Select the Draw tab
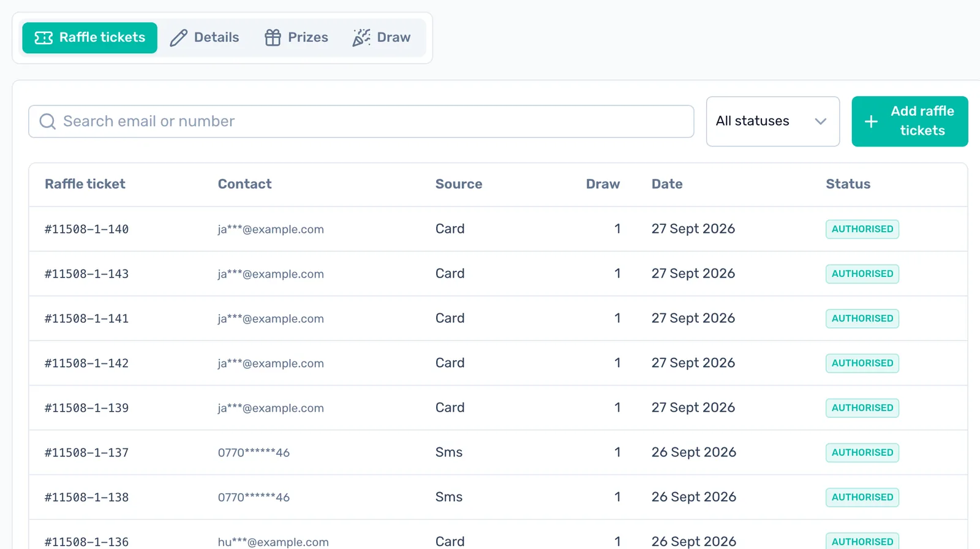Viewport: 980px width, 549px height. [382, 38]
